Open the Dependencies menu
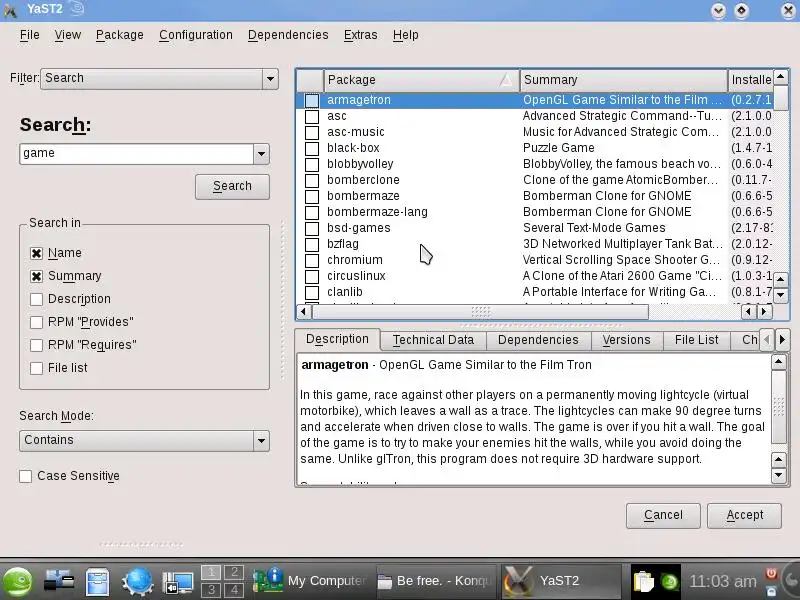This screenshot has height=600, width=800. 288,35
